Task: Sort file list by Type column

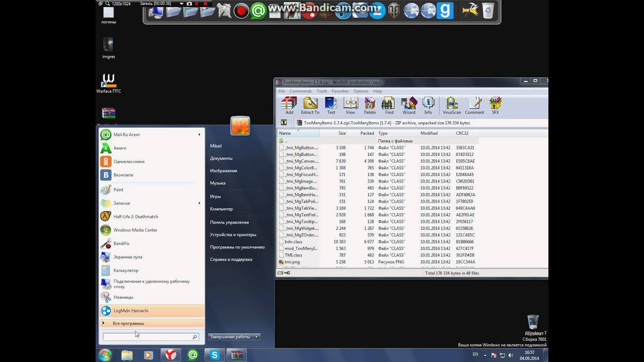Action: pyautogui.click(x=397, y=133)
